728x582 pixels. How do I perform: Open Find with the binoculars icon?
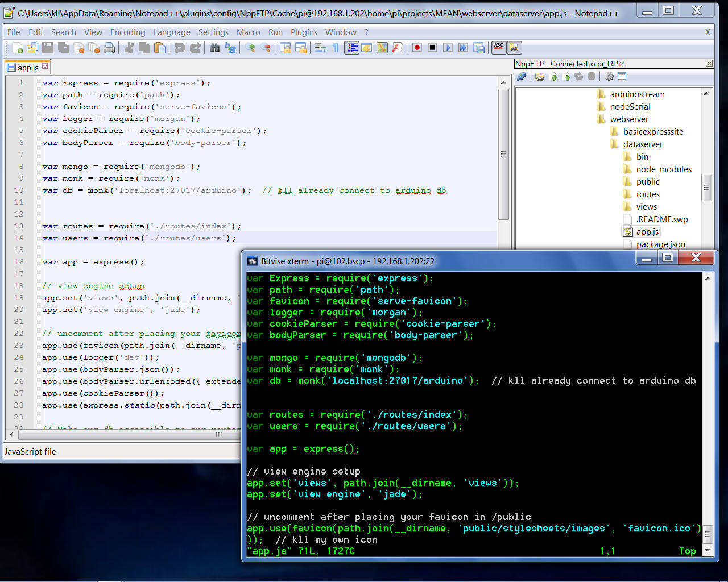click(x=214, y=48)
